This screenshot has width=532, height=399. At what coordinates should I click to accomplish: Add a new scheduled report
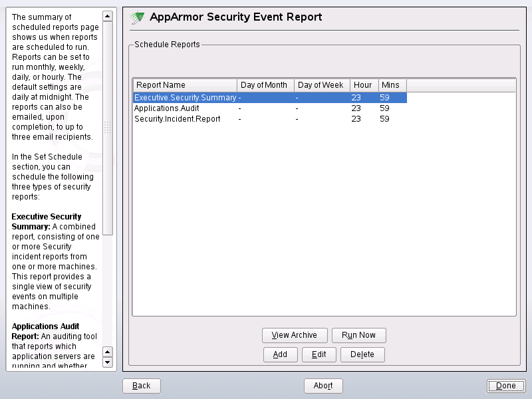280,354
